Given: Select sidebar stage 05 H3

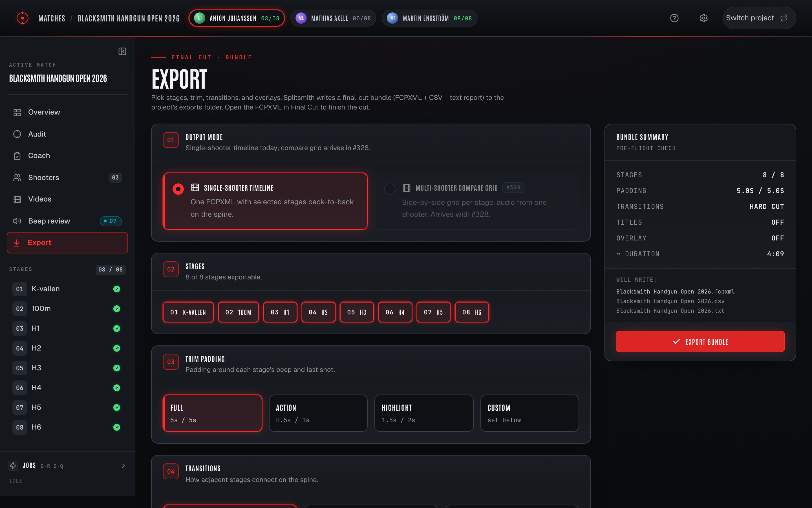Looking at the screenshot, I should [x=67, y=368].
